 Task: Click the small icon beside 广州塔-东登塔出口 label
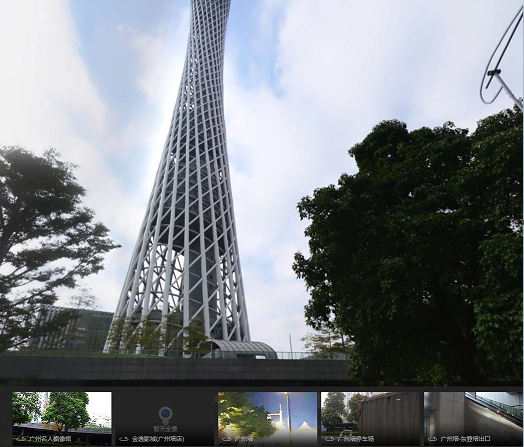[433, 439]
